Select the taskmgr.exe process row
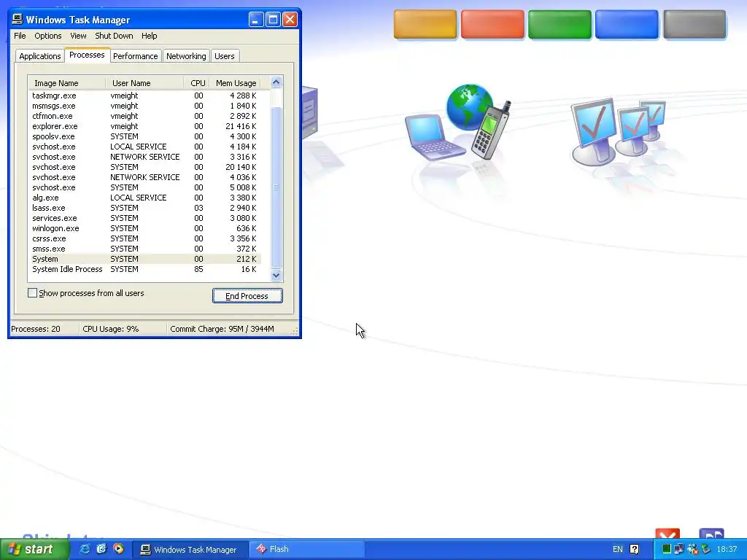747x560 pixels. (x=145, y=96)
